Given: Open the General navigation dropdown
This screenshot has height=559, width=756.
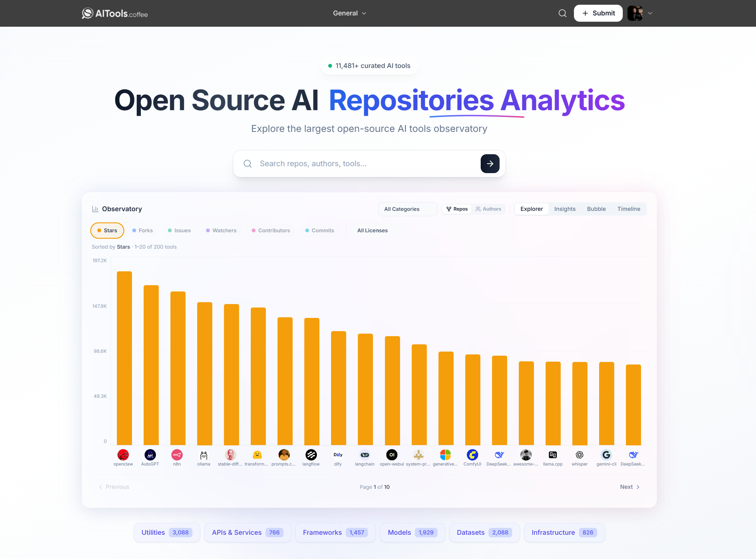Looking at the screenshot, I should (x=349, y=13).
